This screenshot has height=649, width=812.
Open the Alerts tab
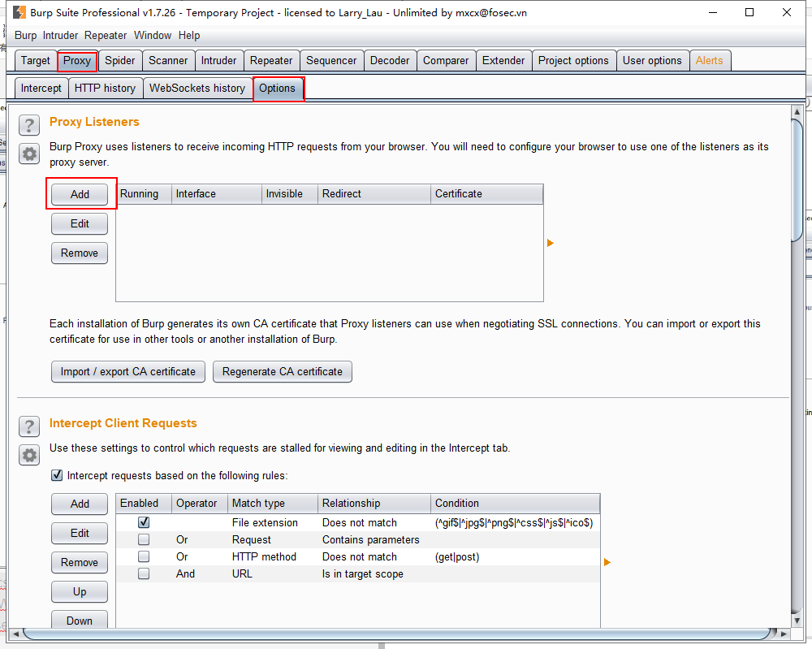710,61
